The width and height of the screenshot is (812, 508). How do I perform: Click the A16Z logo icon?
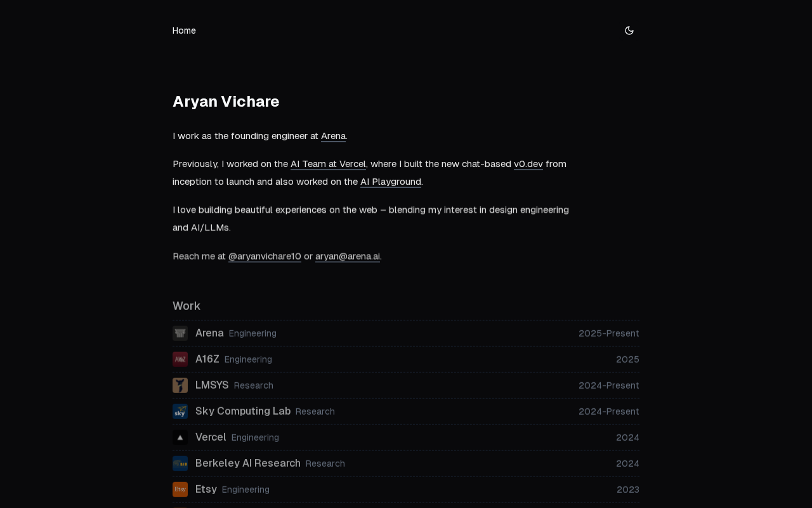click(x=180, y=359)
